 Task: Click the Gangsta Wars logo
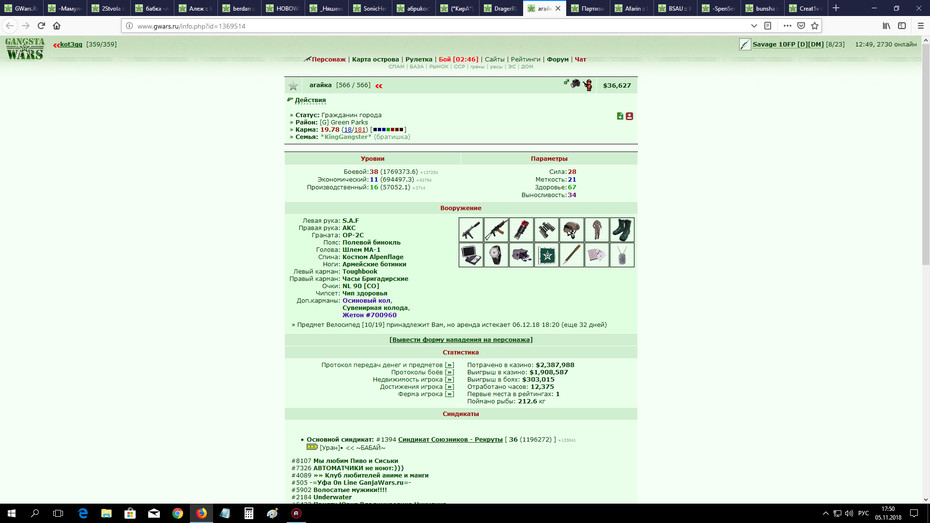tap(24, 49)
